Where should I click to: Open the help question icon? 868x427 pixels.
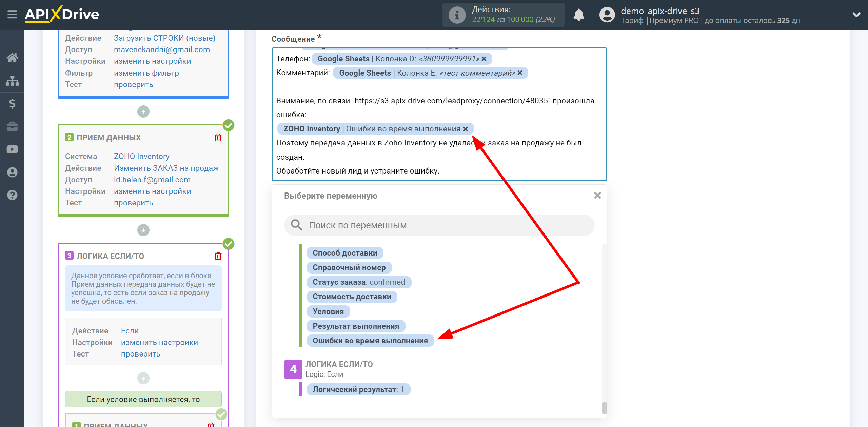click(x=12, y=195)
